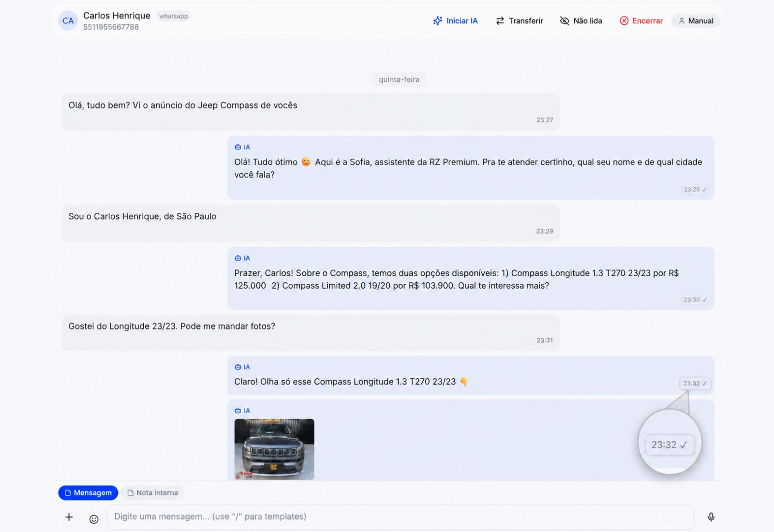Click the IA robot icon above Sofia greeting

(238, 147)
